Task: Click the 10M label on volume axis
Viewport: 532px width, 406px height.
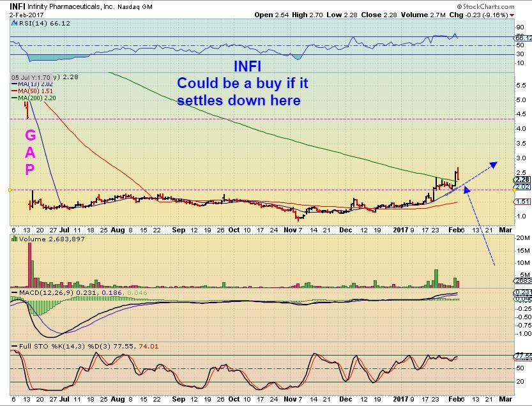Action: pos(523,263)
